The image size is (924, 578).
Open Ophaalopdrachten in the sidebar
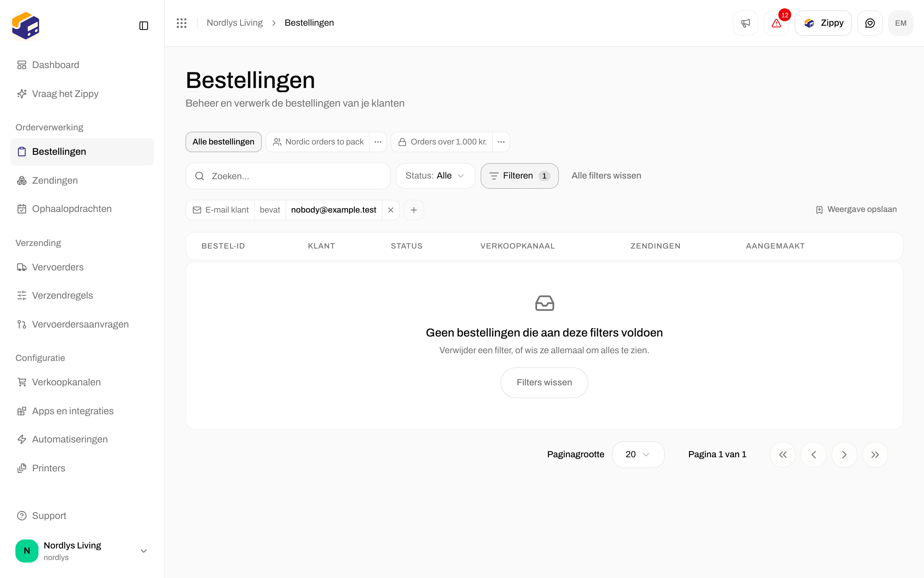pyautogui.click(x=82, y=209)
